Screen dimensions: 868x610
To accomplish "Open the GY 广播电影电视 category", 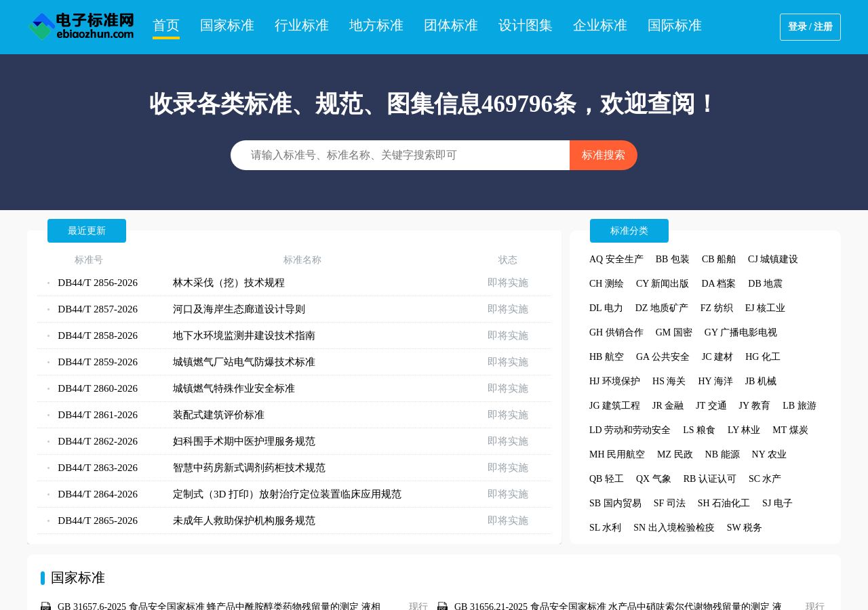I will [741, 333].
